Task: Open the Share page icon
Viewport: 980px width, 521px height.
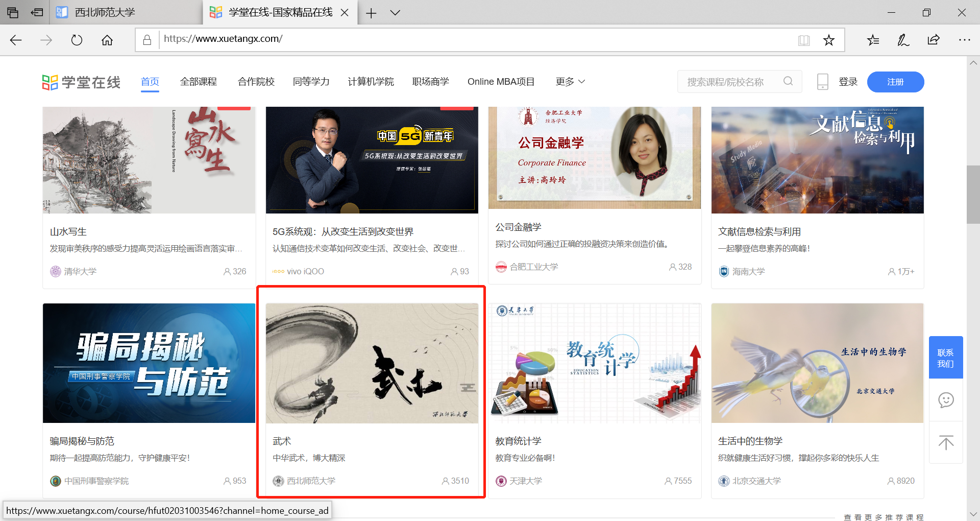Action: 934,40
